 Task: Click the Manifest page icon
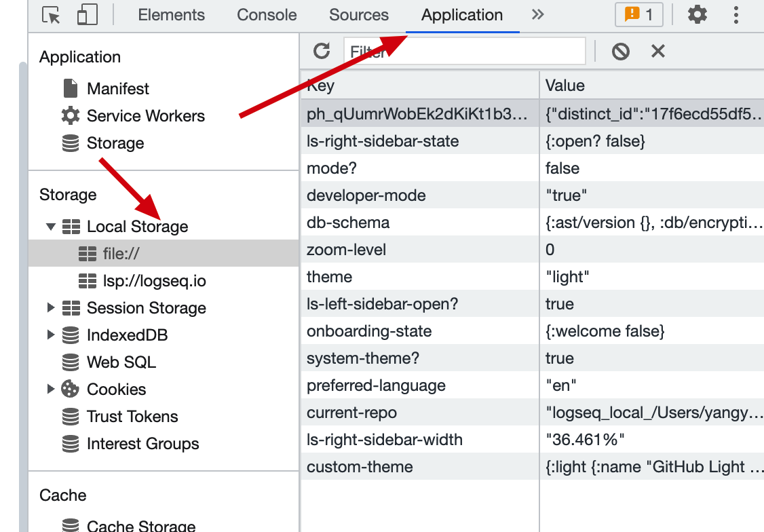point(70,88)
